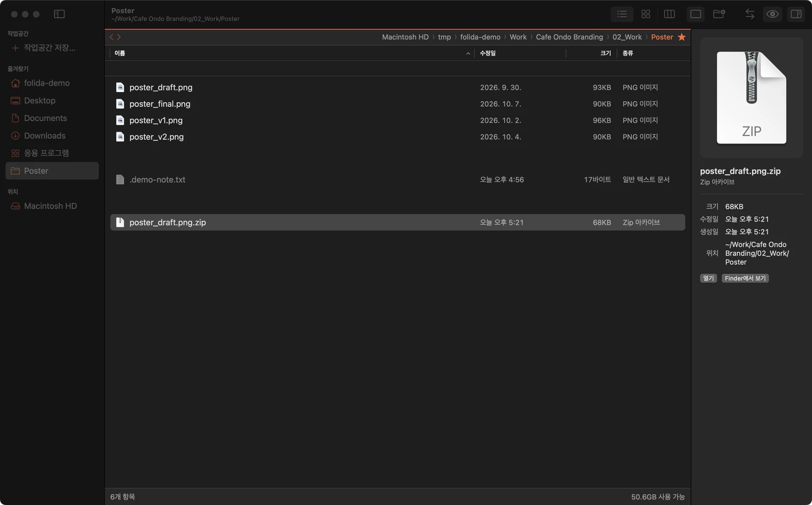Toggle the right inspector panel
The height and width of the screenshot is (505, 812).
click(796, 14)
